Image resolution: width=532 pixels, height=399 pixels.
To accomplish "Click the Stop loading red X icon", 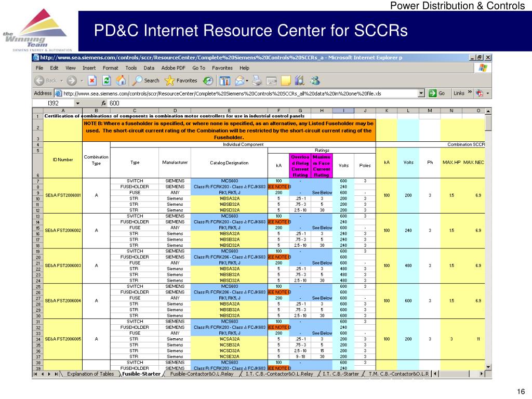I will tap(92, 81).
